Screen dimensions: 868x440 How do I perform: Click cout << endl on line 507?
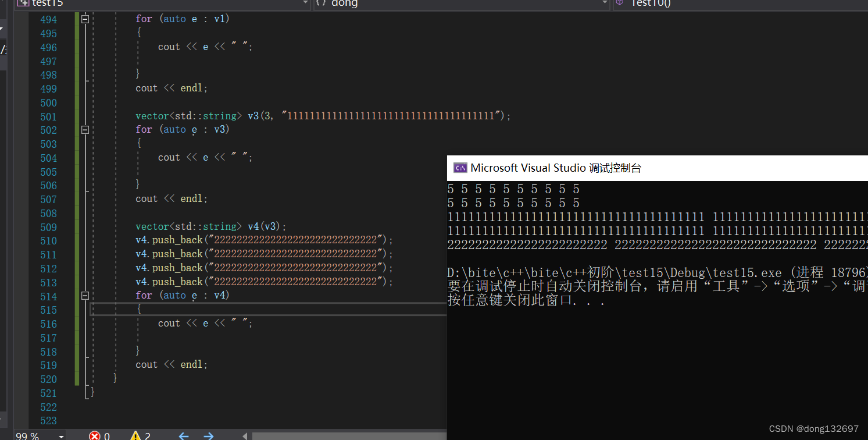(x=172, y=198)
